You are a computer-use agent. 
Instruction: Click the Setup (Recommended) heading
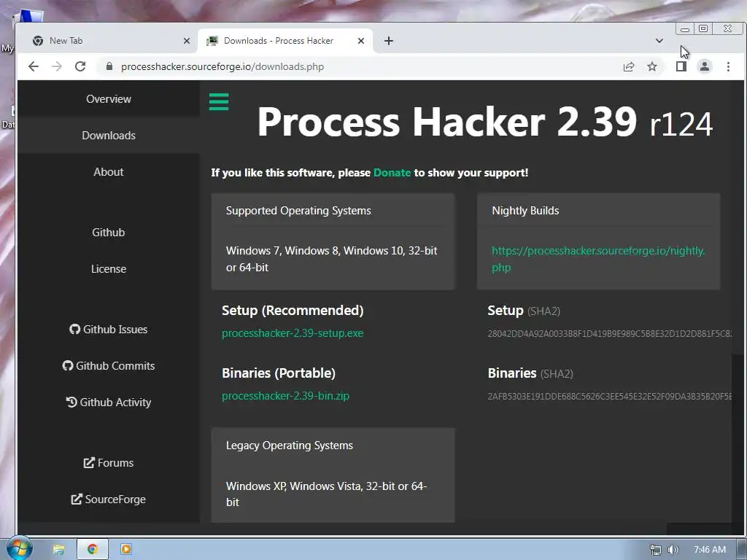pos(293,311)
